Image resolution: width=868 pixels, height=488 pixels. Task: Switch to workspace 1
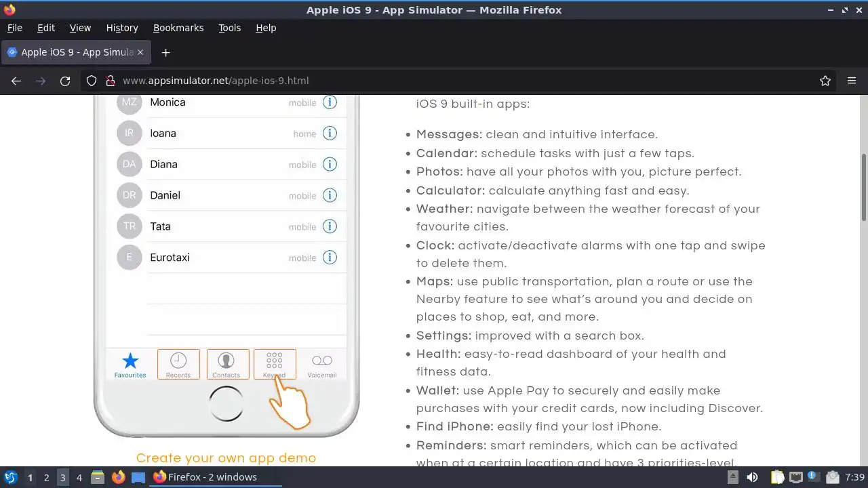coord(30,477)
